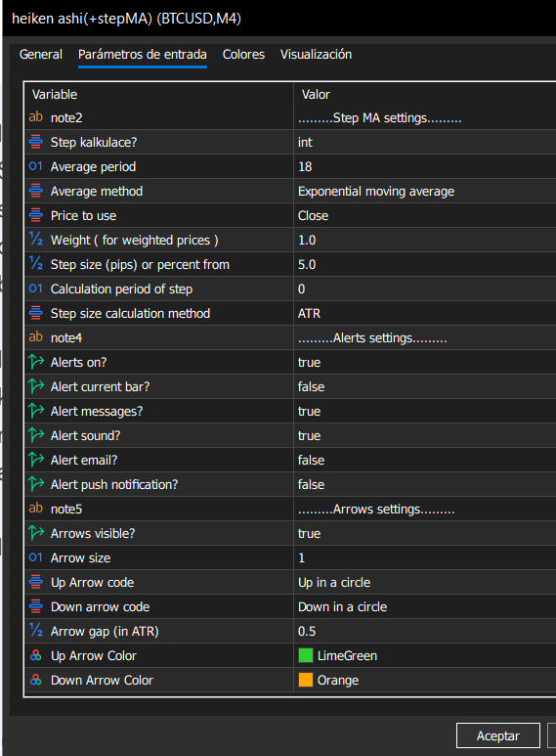Screen dimensions: 556x756
Task: Open Average method Exponential moving average dropdown
Action: 424,191
